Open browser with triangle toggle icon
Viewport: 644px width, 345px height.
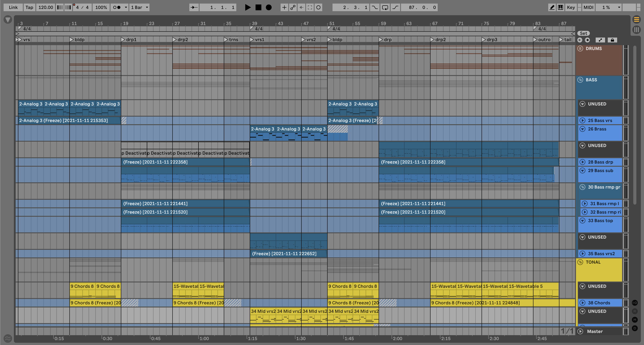(x=8, y=20)
